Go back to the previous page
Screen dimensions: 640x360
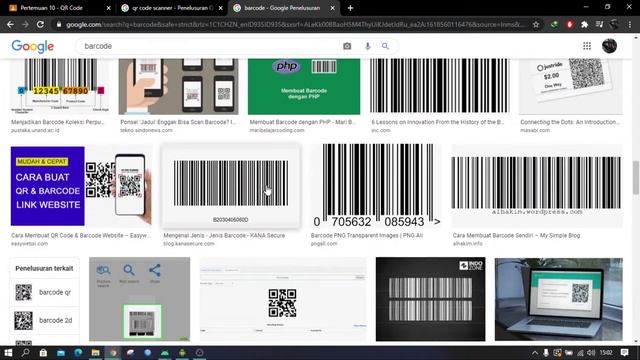coord(10,24)
